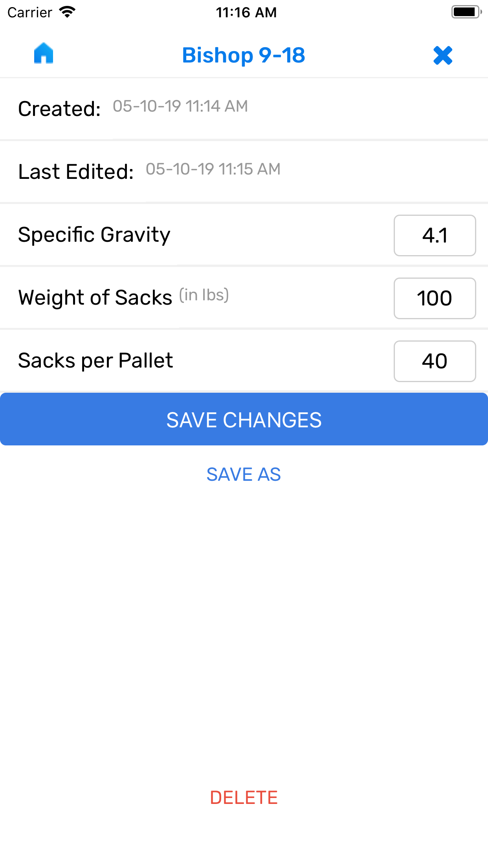Close the Bishop 9-18 screen with the X
Viewport: 488px width, 868px height.
click(443, 55)
